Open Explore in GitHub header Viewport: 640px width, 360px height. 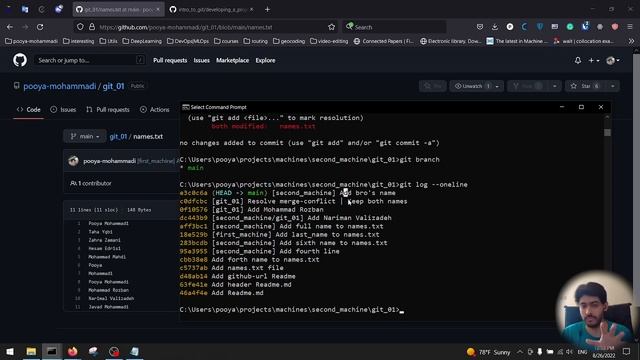[265, 60]
